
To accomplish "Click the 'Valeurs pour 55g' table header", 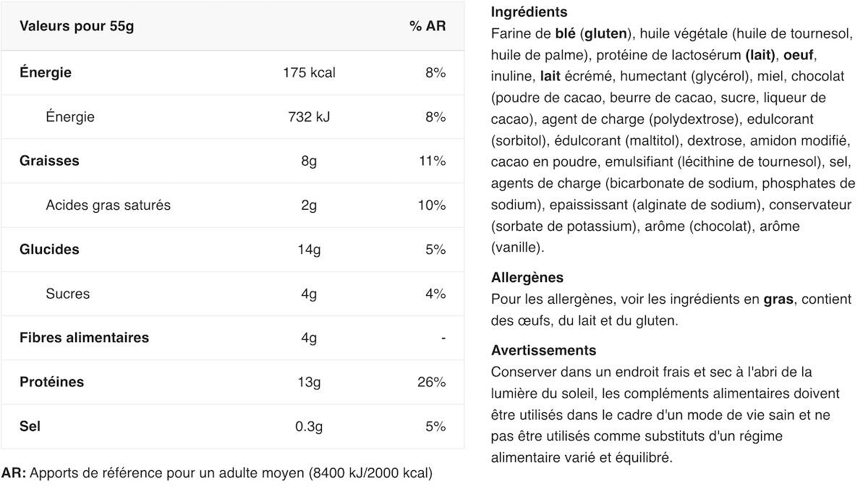I will (x=77, y=27).
